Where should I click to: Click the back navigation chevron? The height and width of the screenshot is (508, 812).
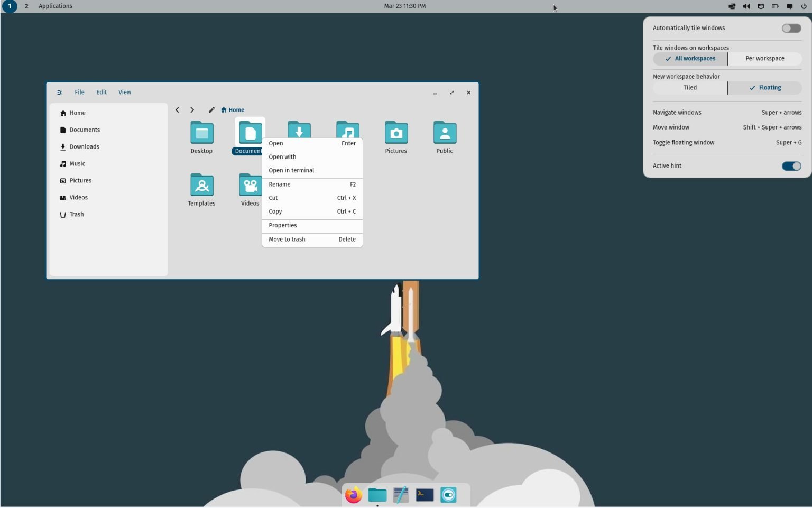pyautogui.click(x=178, y=109)
